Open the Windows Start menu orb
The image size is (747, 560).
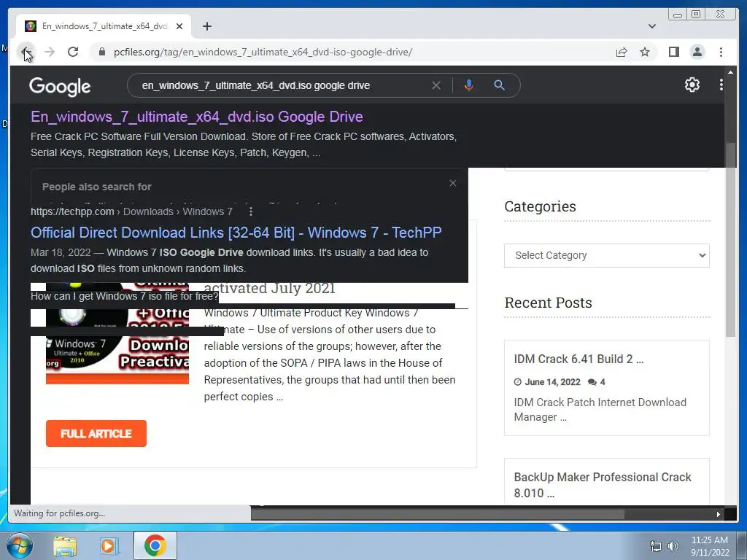19,545
